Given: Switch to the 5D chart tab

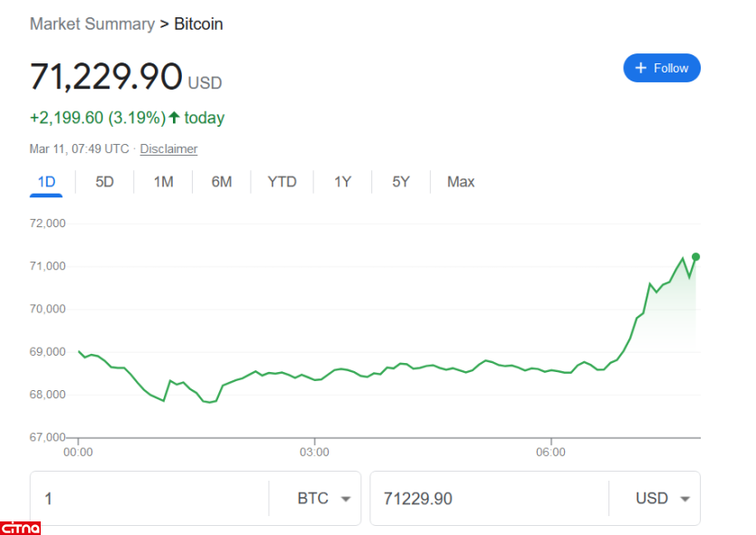Looking at the screenshot, I should tap(105, 182).
